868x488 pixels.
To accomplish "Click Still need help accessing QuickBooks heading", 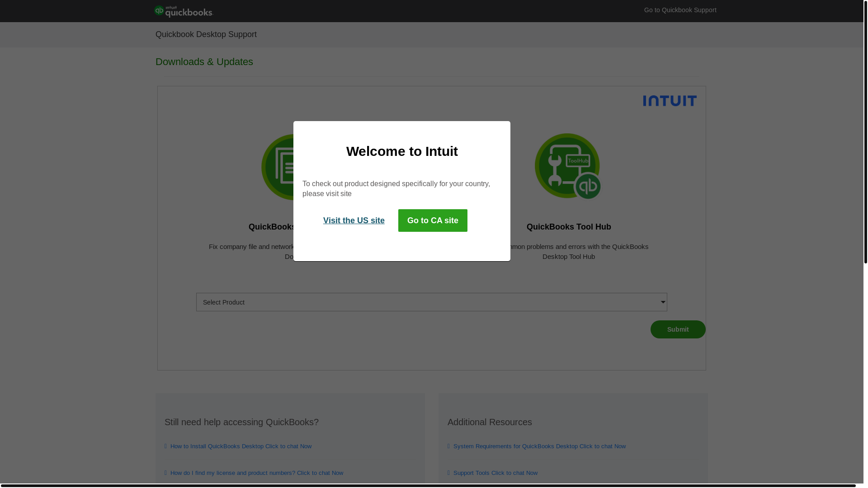I will (x=241, y=422).
